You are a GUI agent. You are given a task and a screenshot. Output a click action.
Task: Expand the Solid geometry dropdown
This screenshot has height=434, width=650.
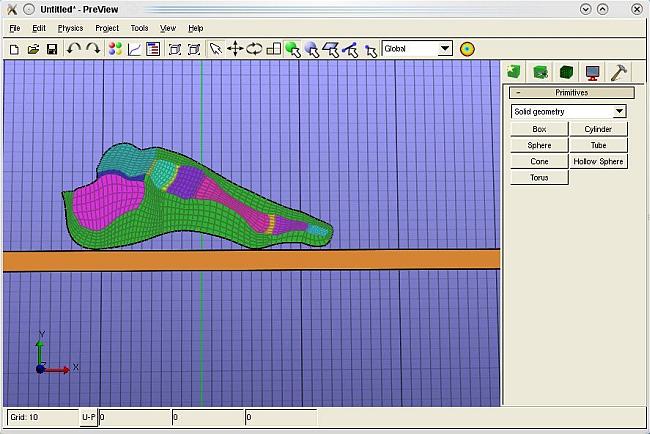pos(619,112)
